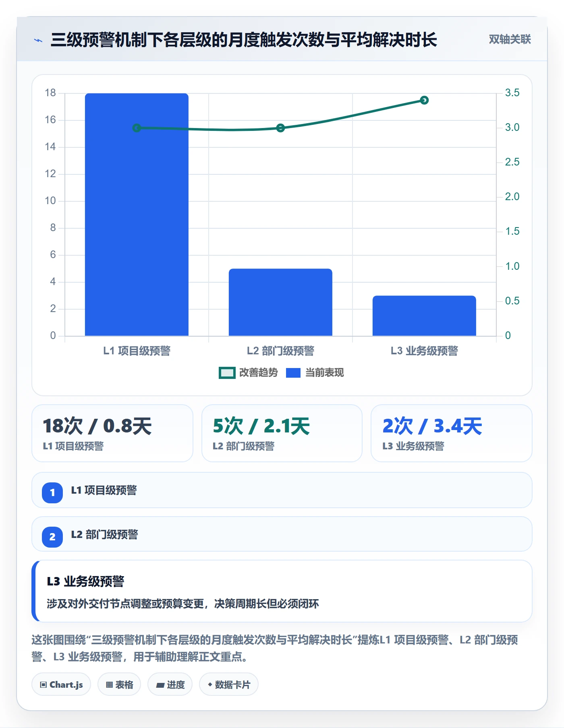
Task: Click the 数据卡片 tag chip
Action: point(229,685)
